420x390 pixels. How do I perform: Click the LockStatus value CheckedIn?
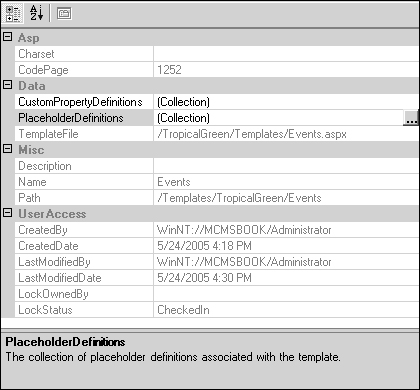coord(183,310)
